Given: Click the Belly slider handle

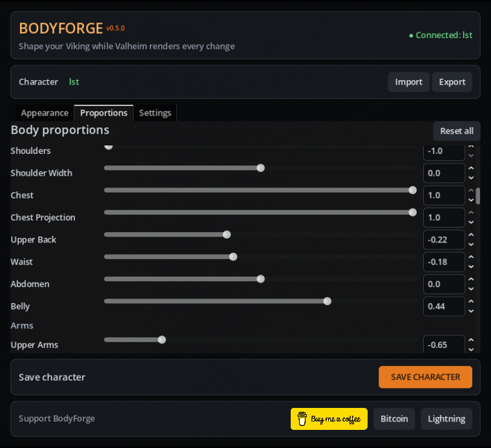Looking at the screenshot, I should [328, 301].
